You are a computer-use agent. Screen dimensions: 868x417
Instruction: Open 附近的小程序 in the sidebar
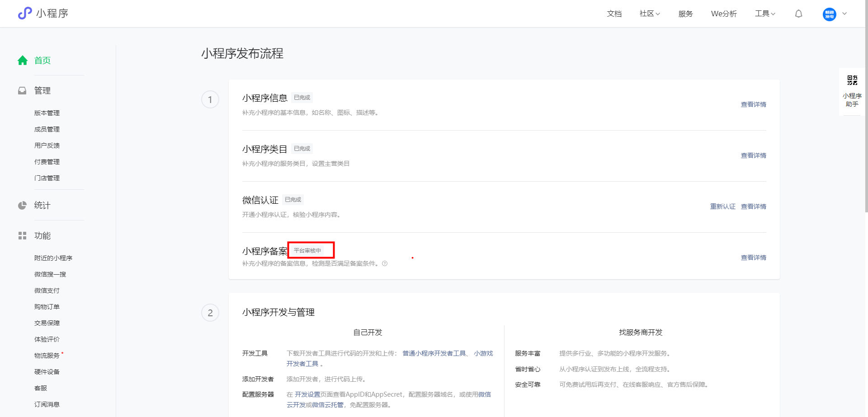point(53,258)
